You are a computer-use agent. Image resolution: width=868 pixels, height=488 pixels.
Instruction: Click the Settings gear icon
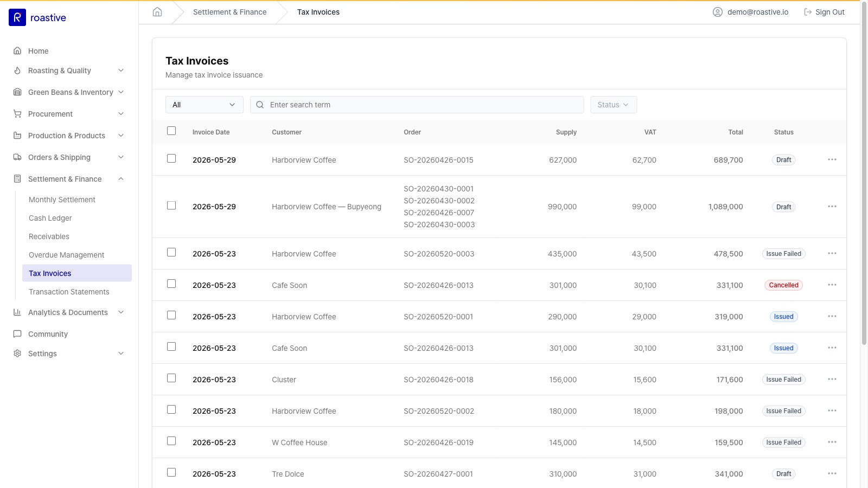(17, 354)
